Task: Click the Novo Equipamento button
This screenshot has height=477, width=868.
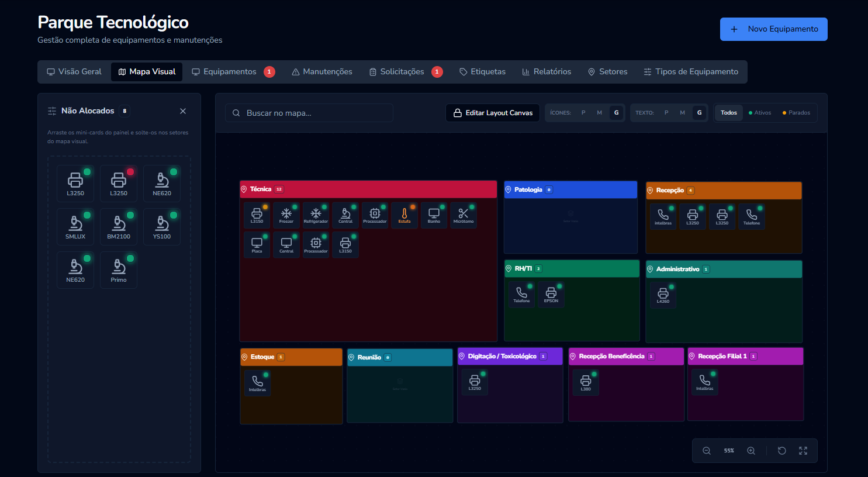Action: (773, 29)
